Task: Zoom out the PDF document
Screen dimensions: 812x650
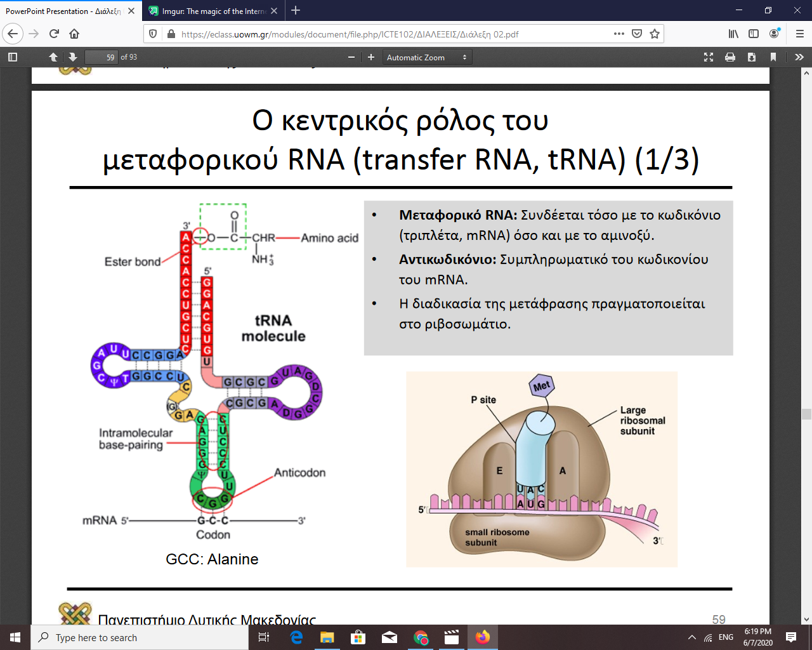Action: point(351,57)
